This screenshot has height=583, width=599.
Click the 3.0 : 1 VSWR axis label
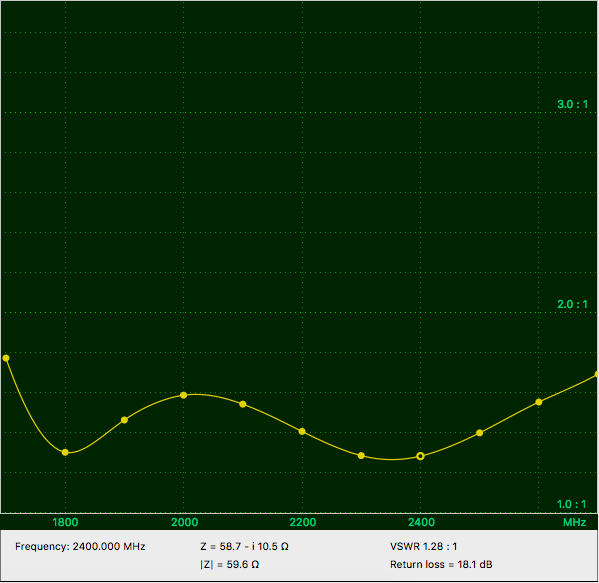point(572,104)
